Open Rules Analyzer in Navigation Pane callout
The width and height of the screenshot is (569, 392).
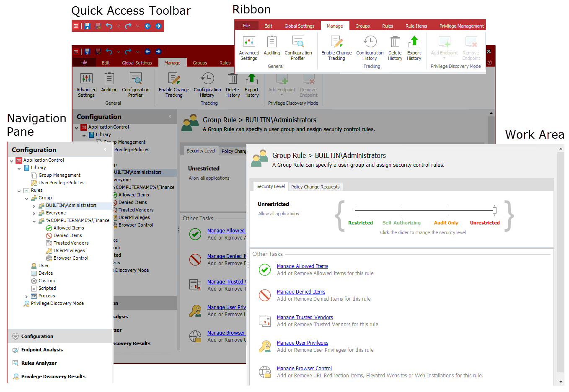(39, 363)
